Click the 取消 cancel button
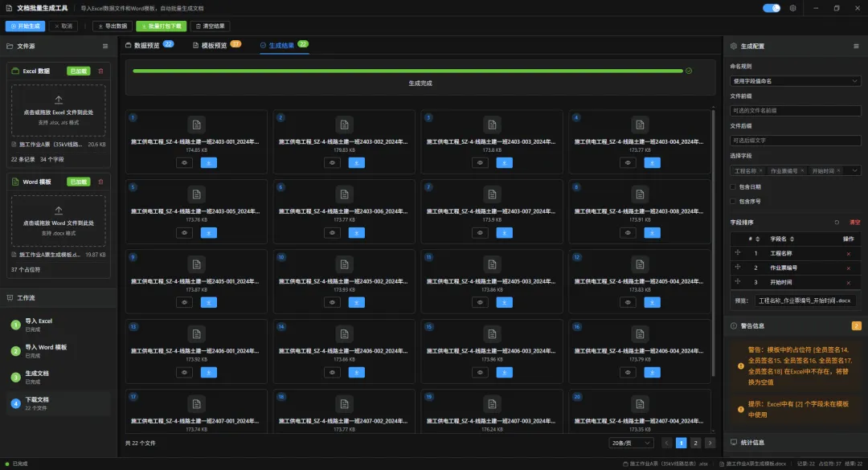Image resolution: width=868 pixels, height=470 pixels. click(63, 26)
